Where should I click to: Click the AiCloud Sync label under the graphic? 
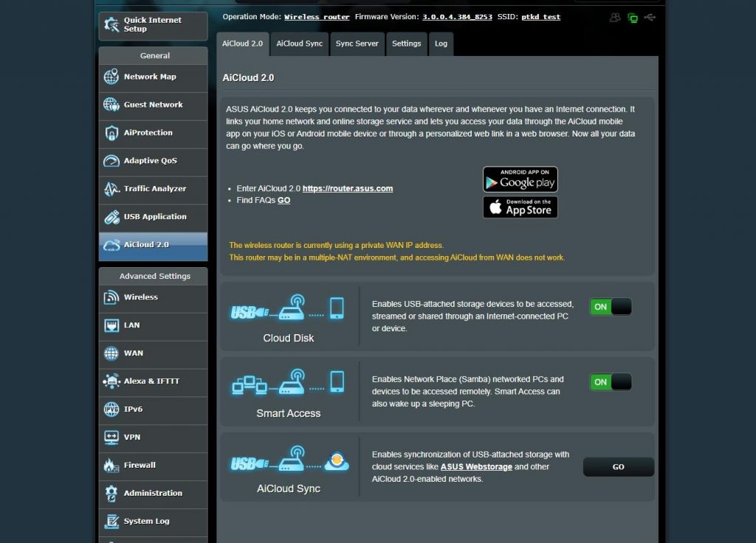point(289,488)
